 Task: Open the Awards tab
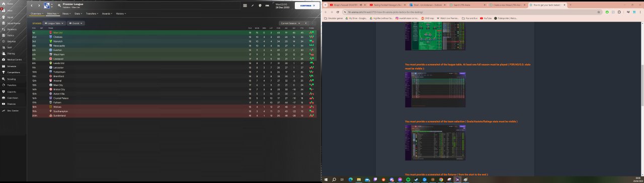[x=107, y=14]
